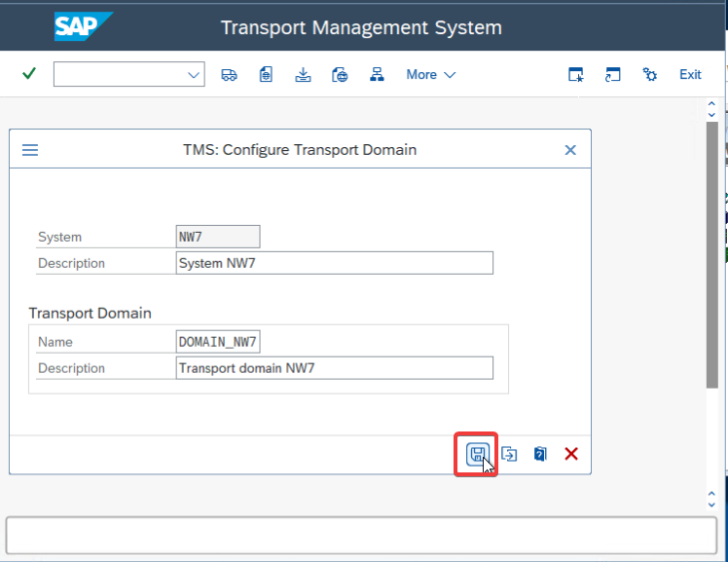Open the transport routes hierarchy icon

(x=377, y=75)
